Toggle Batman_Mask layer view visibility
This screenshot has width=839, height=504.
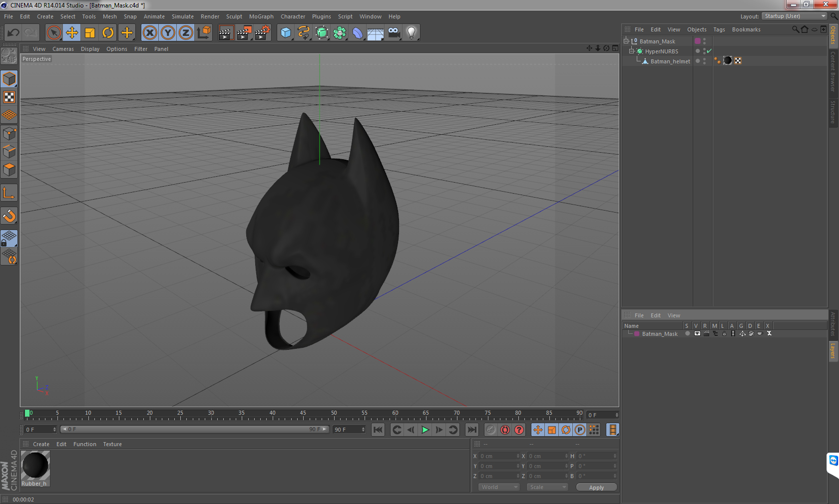pos(697,334)
